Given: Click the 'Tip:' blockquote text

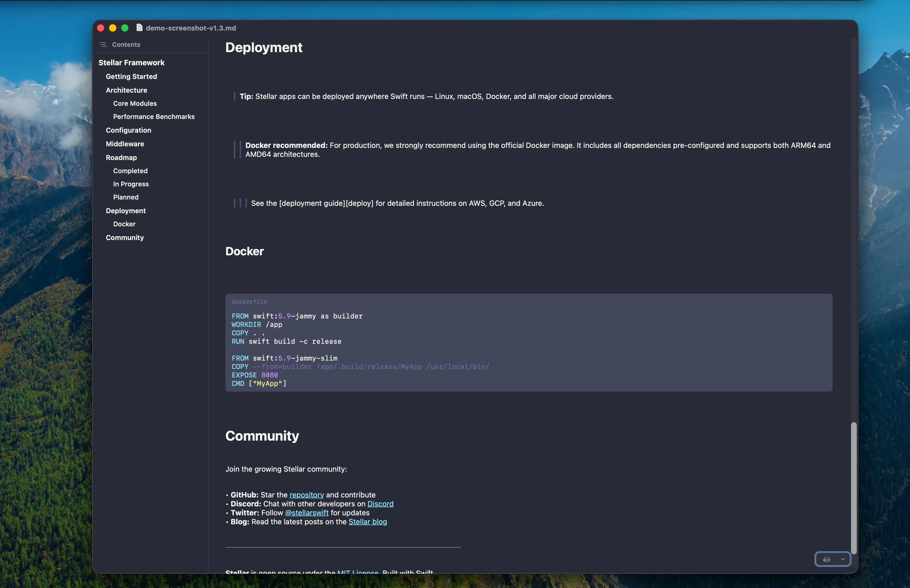Looking at the screenshot, I should click(x=427, y=96).
